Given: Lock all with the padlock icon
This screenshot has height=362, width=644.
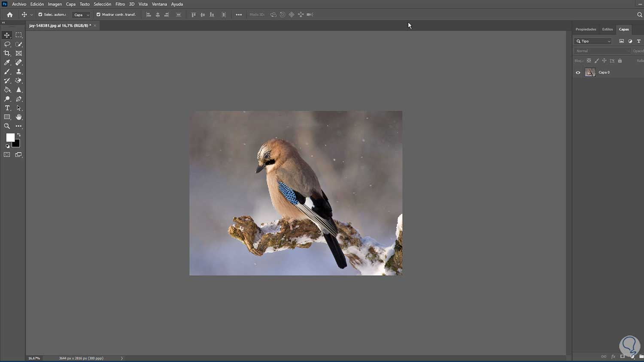Looking at the screenshot, I should pos(620,61).
